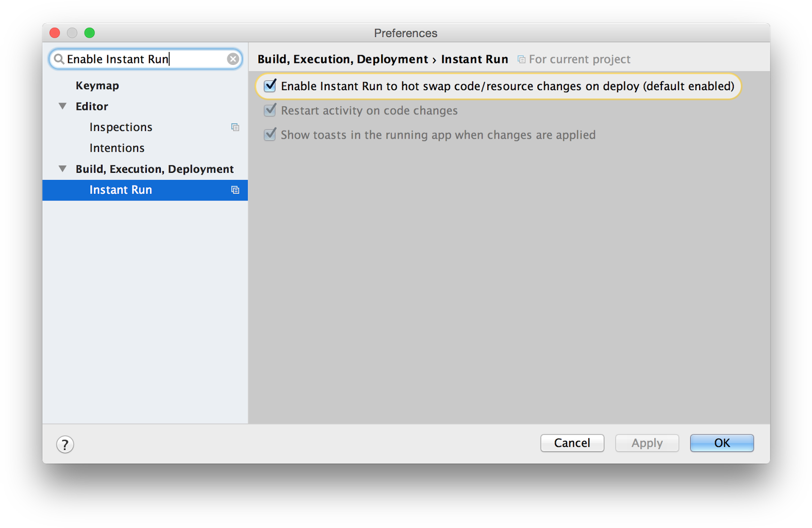812x528 pixels.
Task: Click the settings copy icon beside Instant Run
Action: [x=235, y=190]
